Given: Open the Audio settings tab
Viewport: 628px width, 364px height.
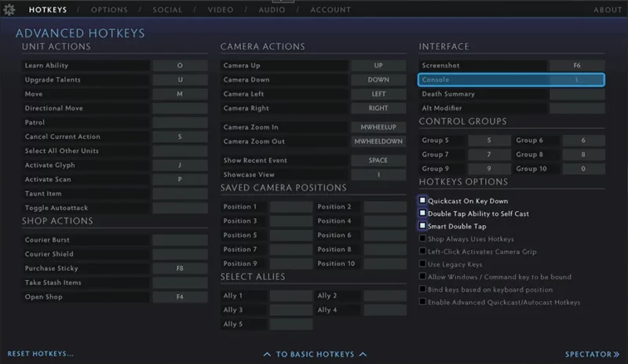Looking at the screenshot, I should click(x=272, y=9).
